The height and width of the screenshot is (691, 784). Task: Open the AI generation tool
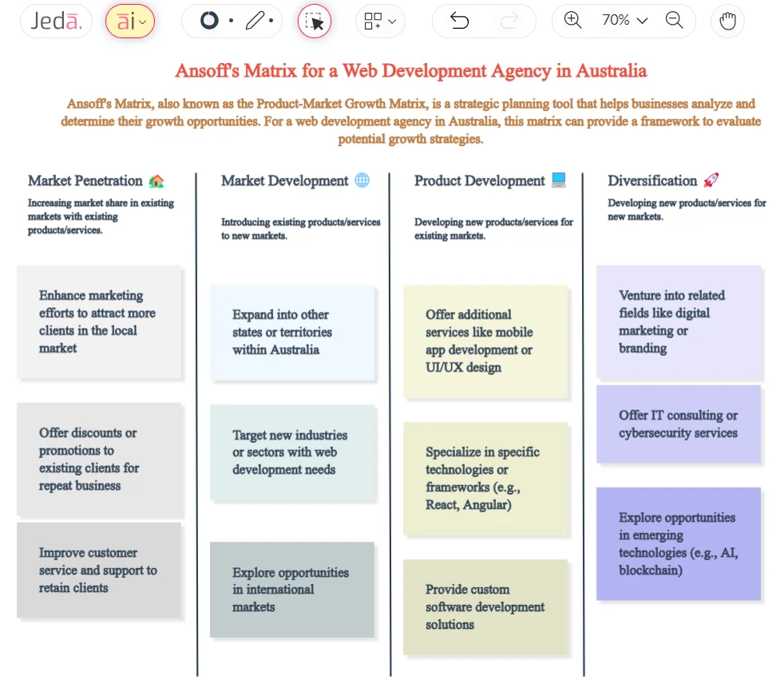(x=126, y=21)
